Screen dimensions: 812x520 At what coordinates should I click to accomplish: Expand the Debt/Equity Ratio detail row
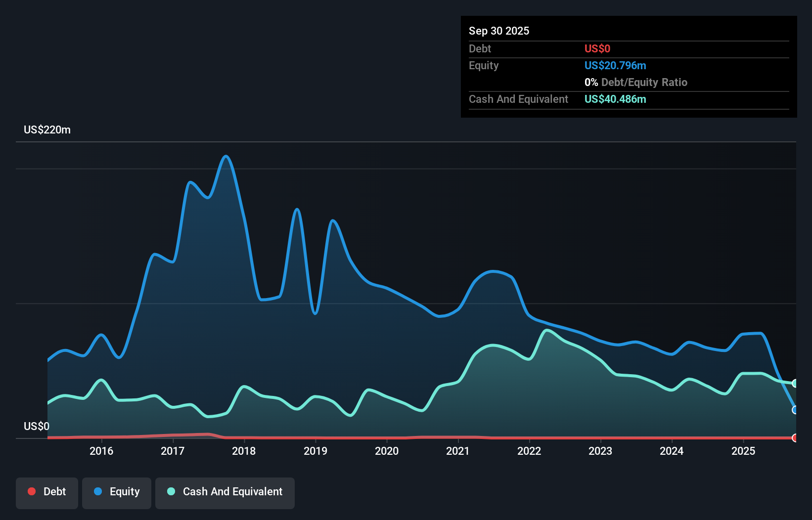636,82
